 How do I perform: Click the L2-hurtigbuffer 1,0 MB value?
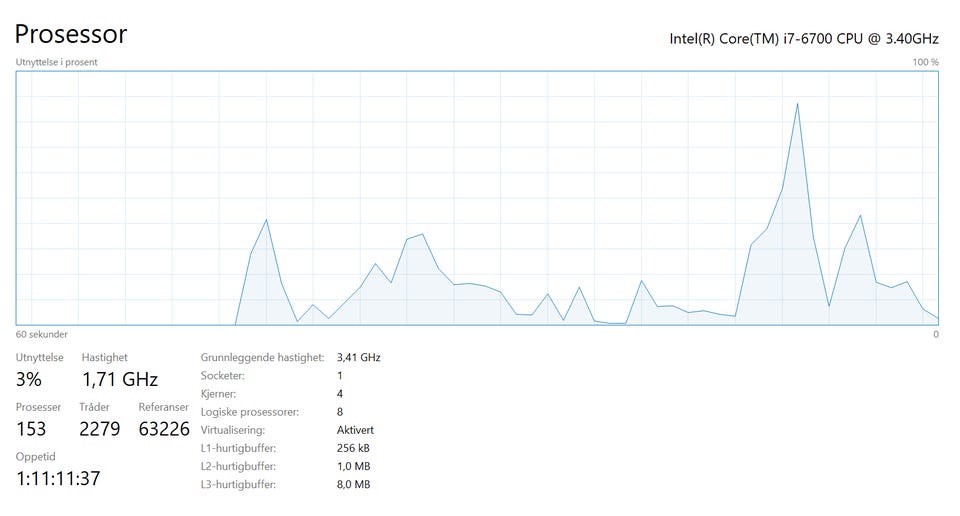point(353,466)
